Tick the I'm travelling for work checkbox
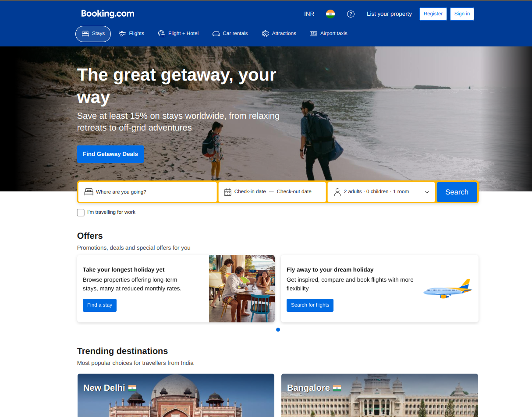Image resolution: width=532 pixels, height=417 pixels. pos(81,212)
